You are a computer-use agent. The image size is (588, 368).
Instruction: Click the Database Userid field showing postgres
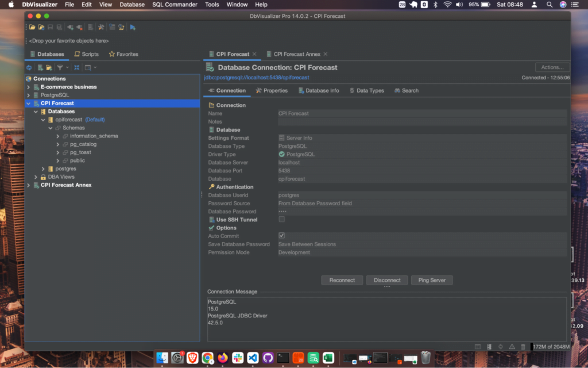coord(422,195)
